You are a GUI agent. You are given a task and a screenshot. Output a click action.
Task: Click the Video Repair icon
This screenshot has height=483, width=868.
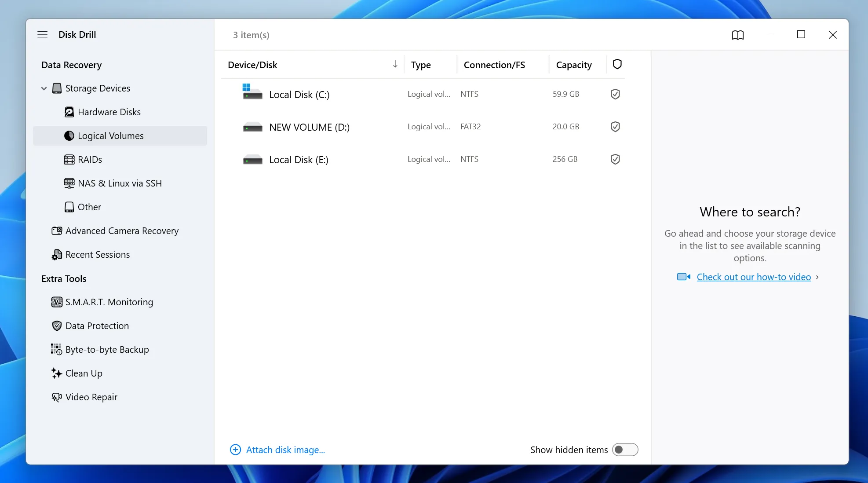pos(57,397)
